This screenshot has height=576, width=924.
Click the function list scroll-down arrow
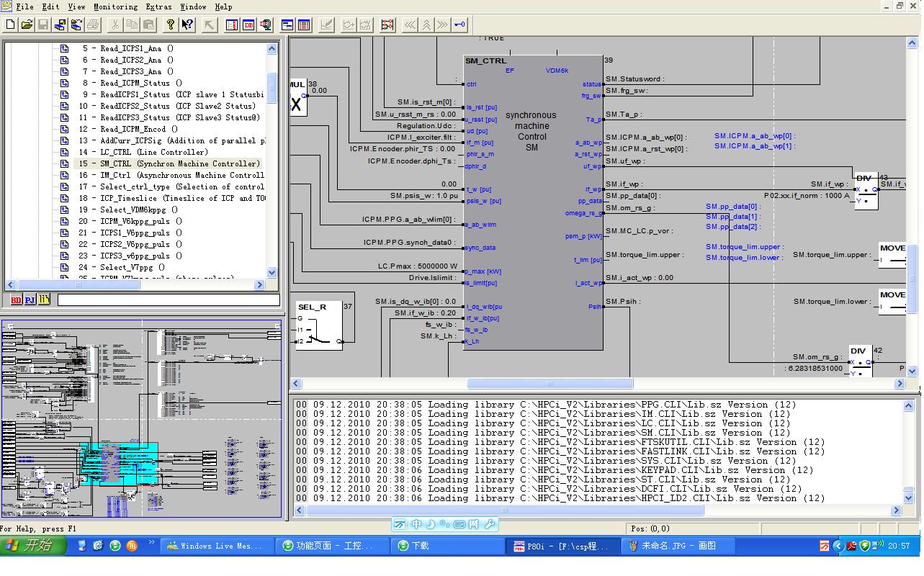coord(272,272)
